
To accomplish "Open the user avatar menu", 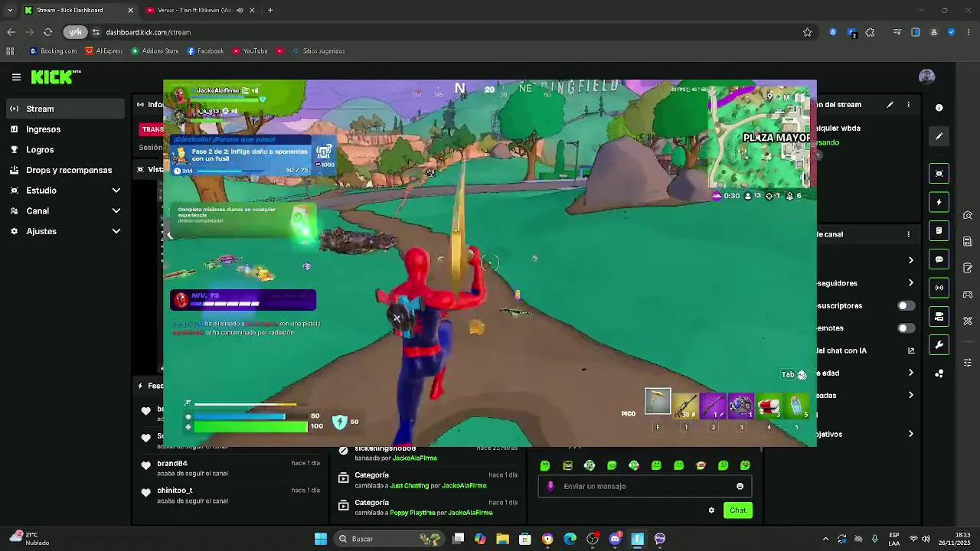I will [926, 77].
